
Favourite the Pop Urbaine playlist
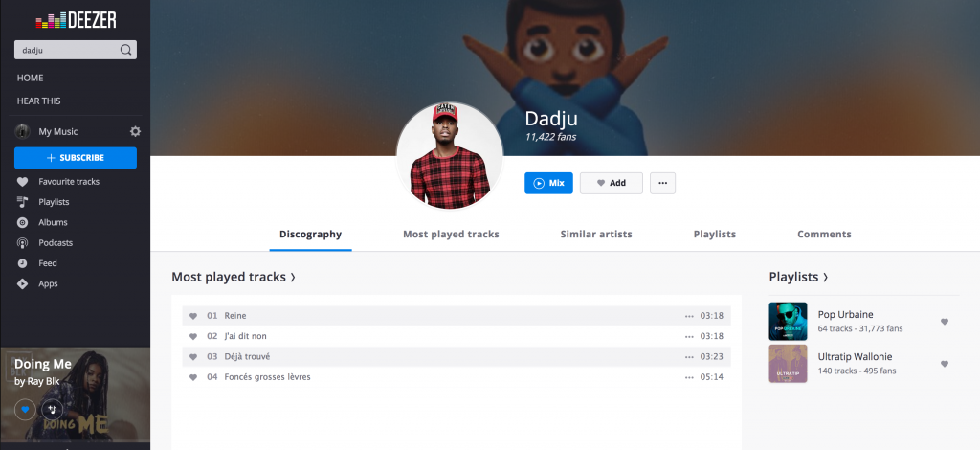pyautogui.click(x=945, y=322)
